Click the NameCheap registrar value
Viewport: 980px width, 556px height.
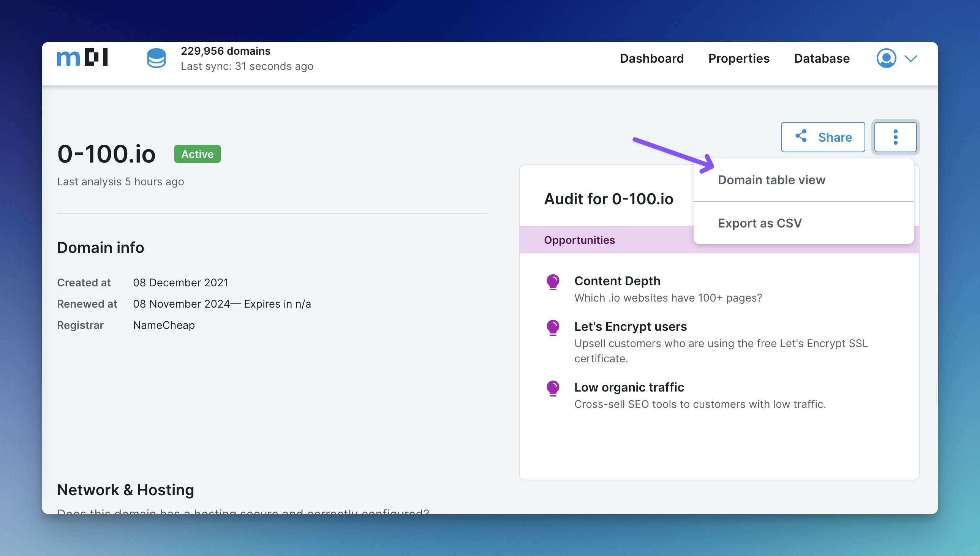[x=164, y=325]
